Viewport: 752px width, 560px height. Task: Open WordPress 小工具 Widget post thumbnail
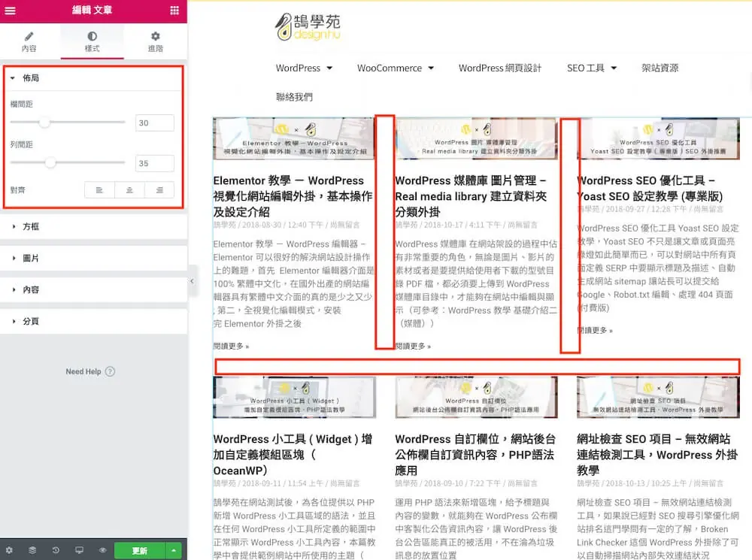click(293, 397)
